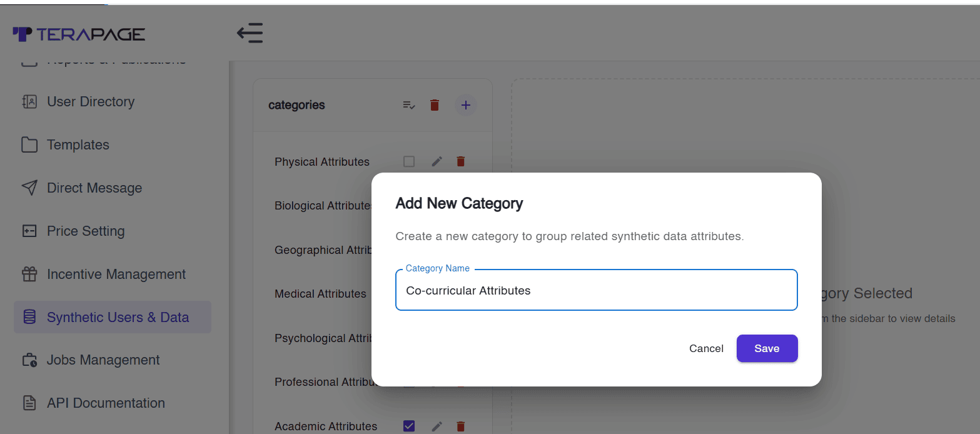This screenshot has width=980, height=434.
Task: Click the categories panel heading
Action: point(296,105)
